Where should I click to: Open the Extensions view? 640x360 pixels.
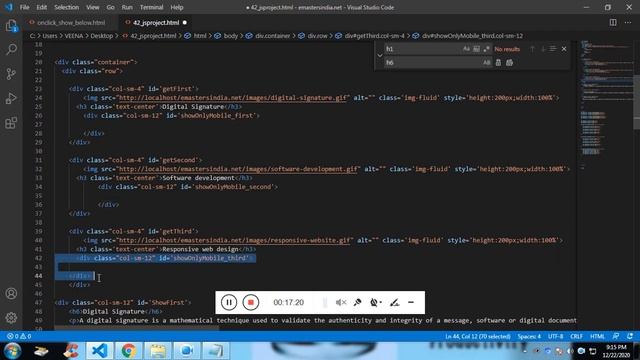pos(11,122)
